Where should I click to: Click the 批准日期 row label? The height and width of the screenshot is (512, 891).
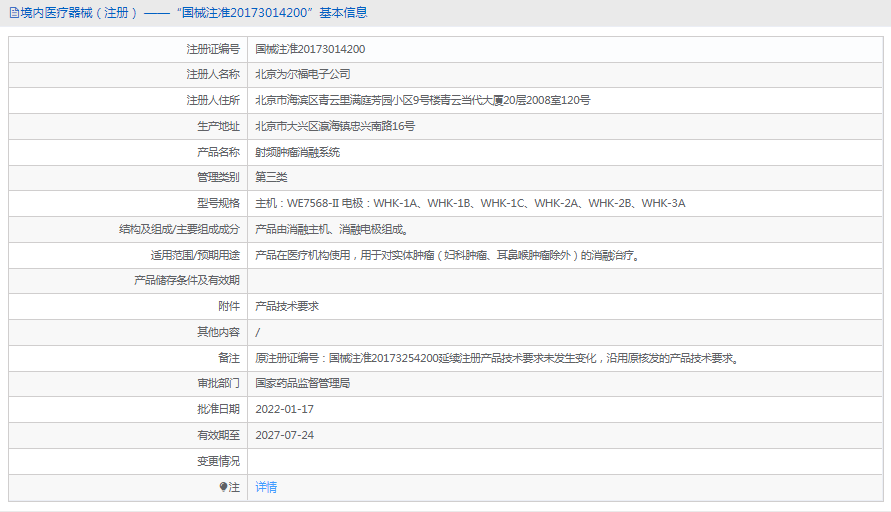(219, 409)
